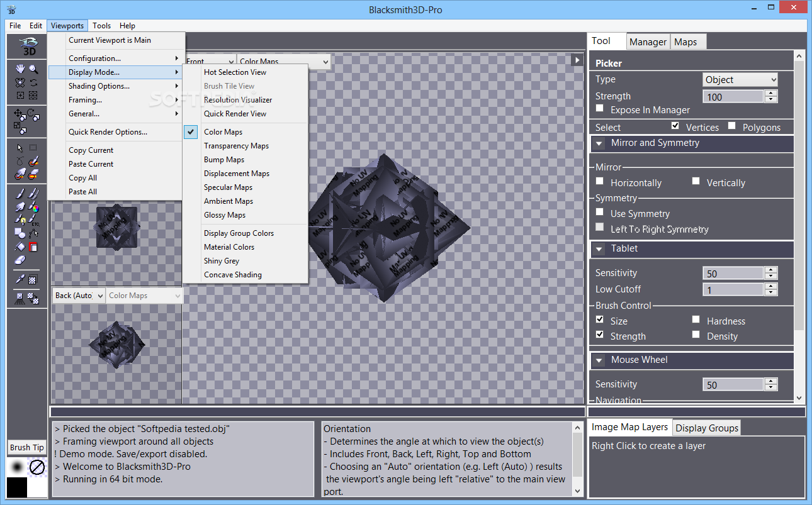Open the File menu
This screenshot has height=505, width=812.
(x=15, y=26)
